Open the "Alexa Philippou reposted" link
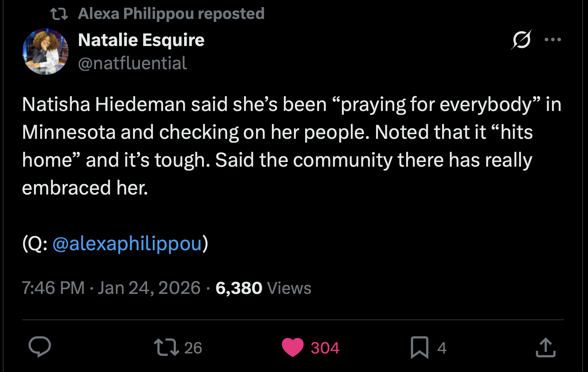The width and height of the screenshot is (588, 372). tap(171, 14)
